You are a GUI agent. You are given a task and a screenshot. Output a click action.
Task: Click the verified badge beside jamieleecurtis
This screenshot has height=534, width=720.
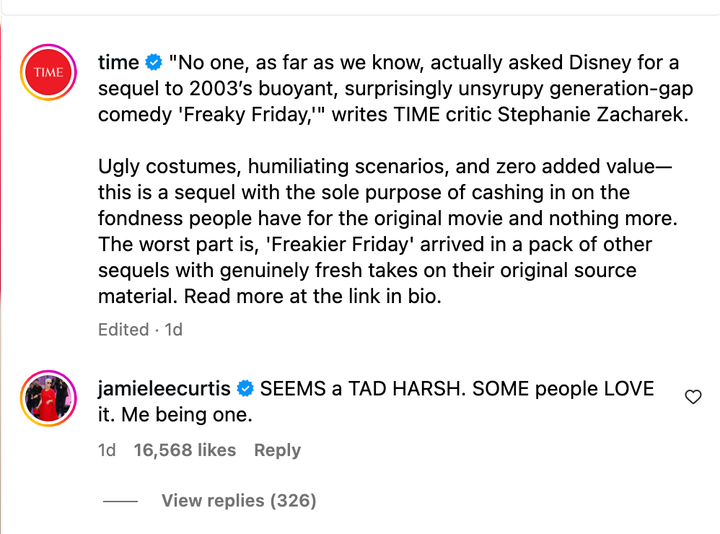[x=245, y=389]
